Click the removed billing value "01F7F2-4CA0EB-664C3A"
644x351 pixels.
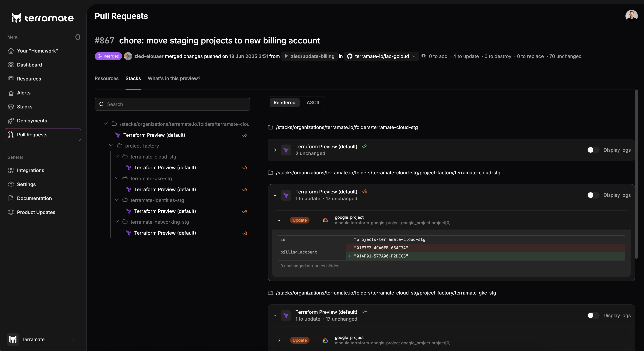(381, 248)
